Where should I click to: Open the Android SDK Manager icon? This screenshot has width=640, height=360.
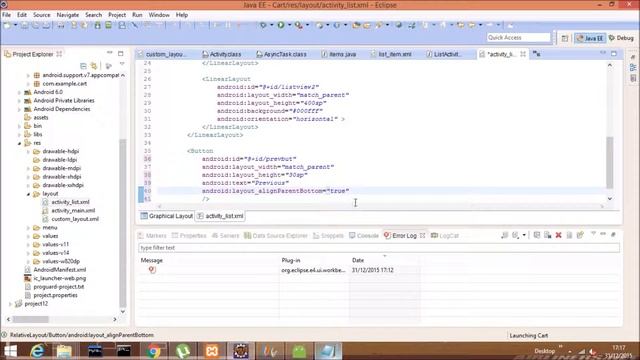pos(98,25)
